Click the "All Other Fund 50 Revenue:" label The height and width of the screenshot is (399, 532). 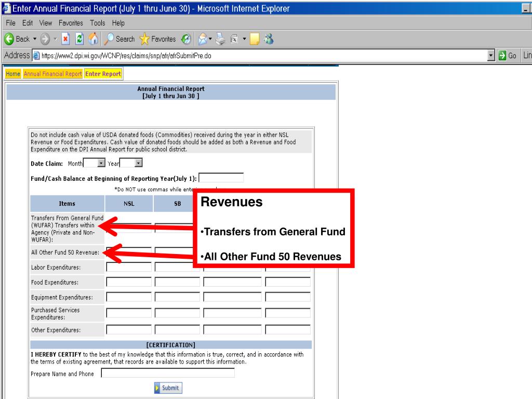tap(65, 252)
